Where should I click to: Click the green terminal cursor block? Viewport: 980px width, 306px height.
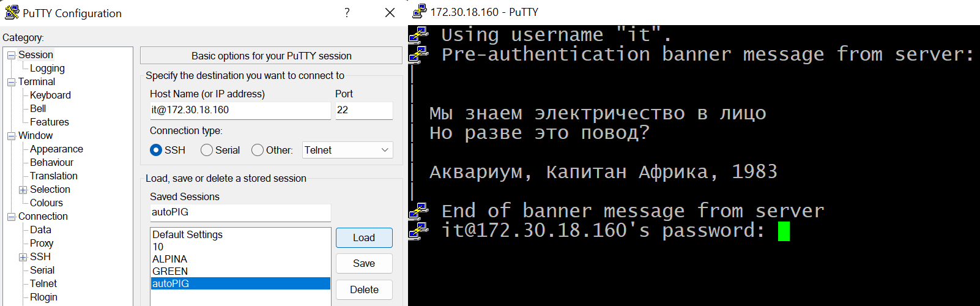click(784, 231)
